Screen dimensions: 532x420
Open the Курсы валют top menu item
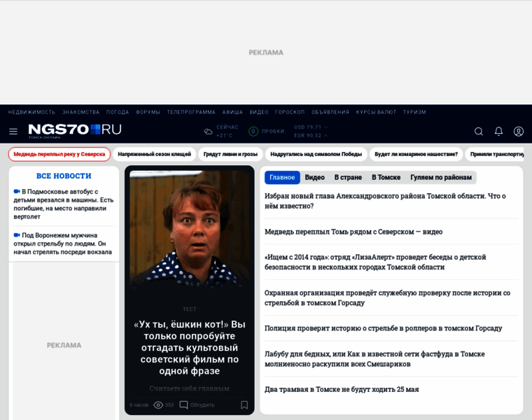click(376, 112)
